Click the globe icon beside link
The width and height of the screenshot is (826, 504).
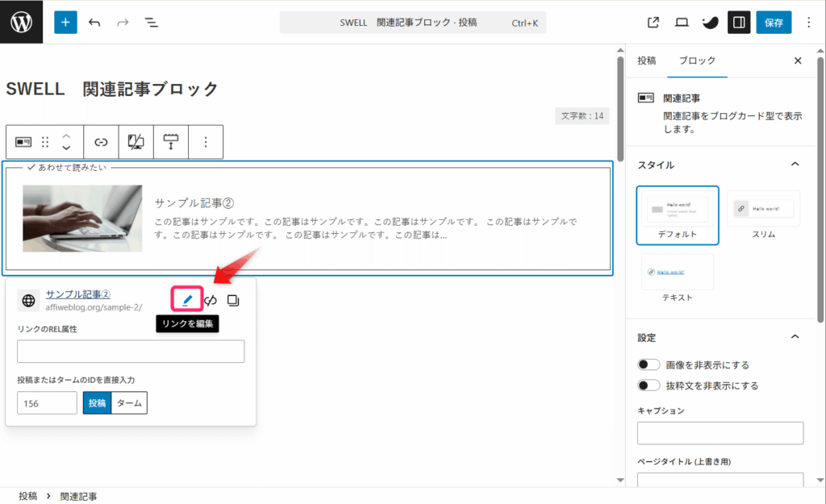pos(28,300)
